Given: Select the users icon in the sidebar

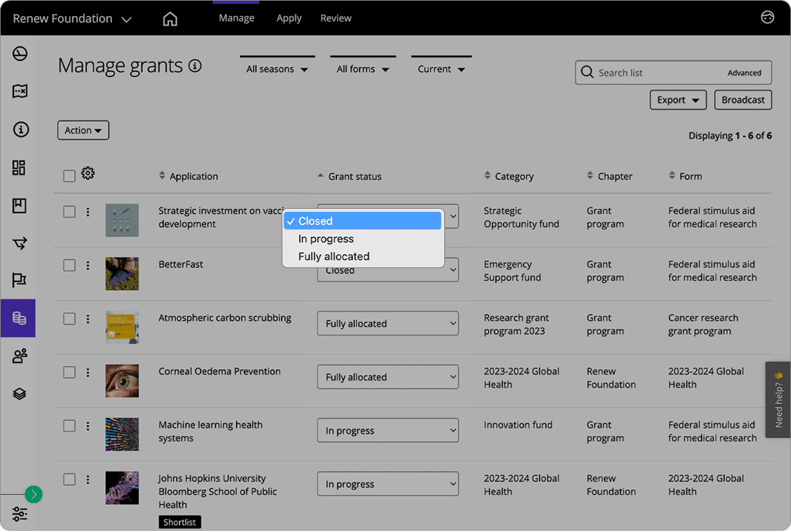Looking at the screenshot, I should coord(19,355).
